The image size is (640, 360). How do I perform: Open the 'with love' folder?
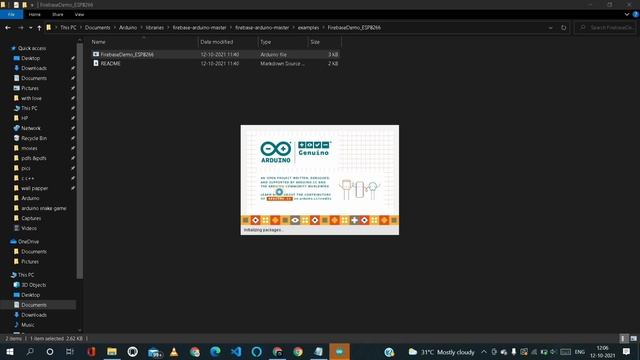point(31,98)
